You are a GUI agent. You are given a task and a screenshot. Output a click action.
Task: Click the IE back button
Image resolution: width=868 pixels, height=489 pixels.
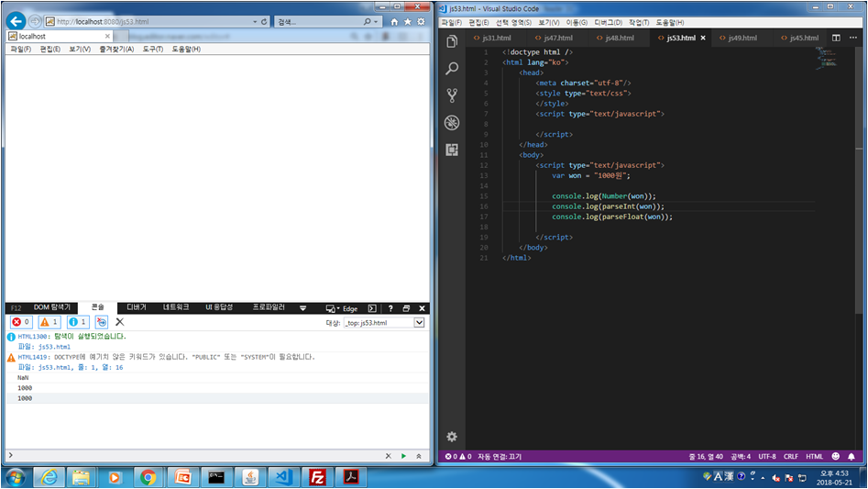16,21
